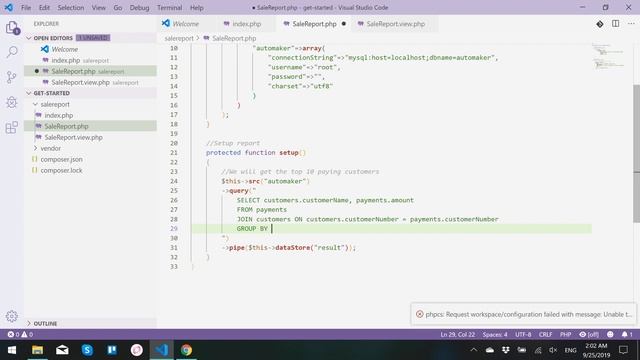The width and height of the screenshot is (640, 360).
Task: Click the editor minimap preview
Action: click(x=608, y=56)
